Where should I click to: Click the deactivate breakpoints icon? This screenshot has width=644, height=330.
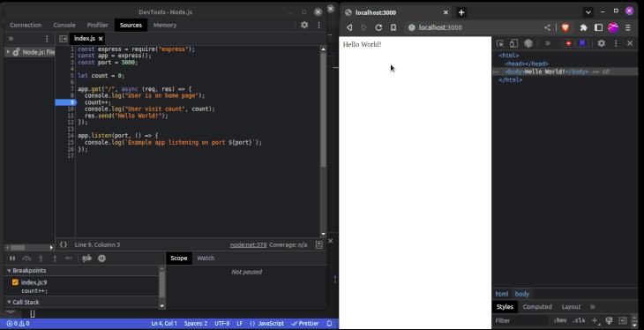[87, 259]
